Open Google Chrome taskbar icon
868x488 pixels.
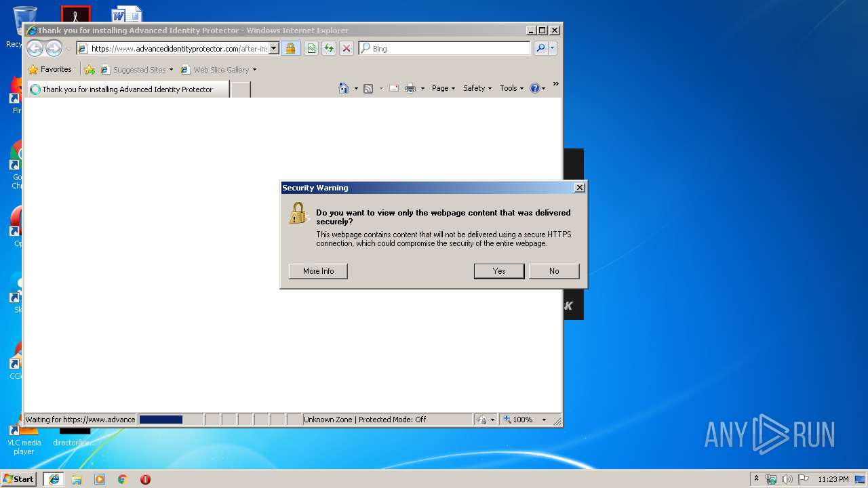123,479
